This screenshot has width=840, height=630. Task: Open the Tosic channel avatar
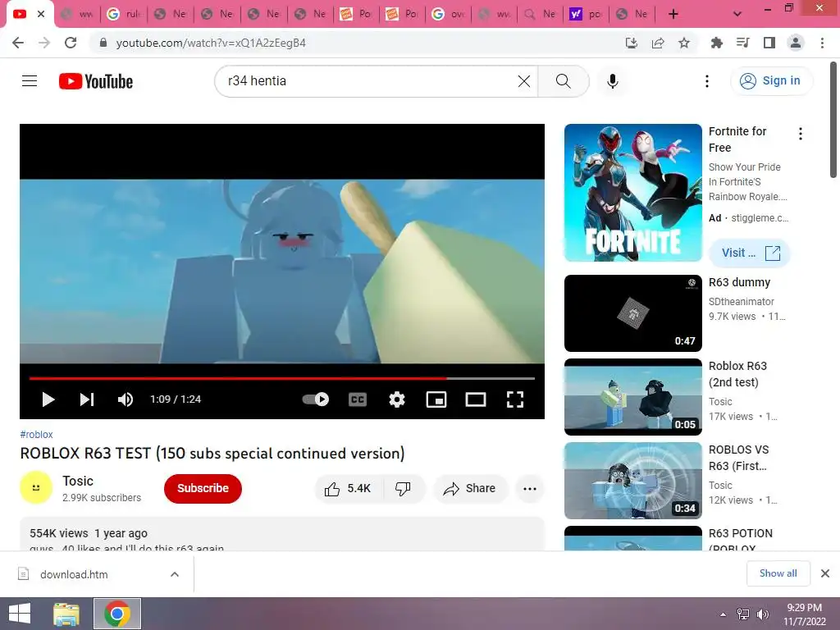36,487
